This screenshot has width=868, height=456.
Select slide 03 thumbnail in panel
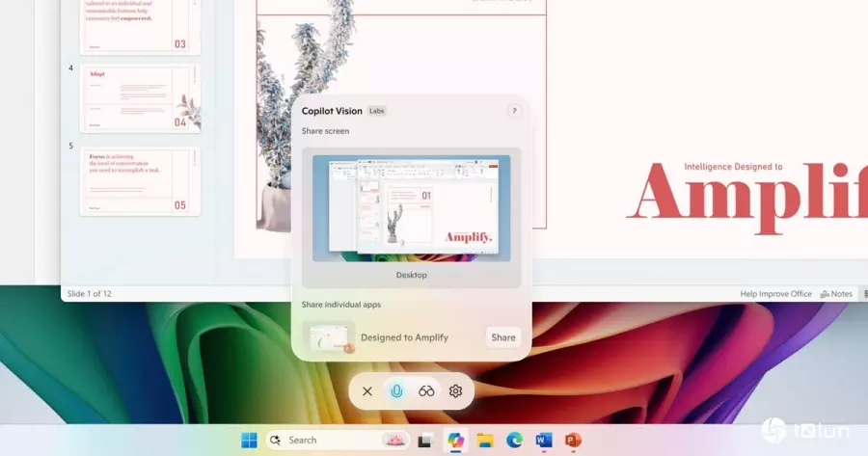pos(140,27)
